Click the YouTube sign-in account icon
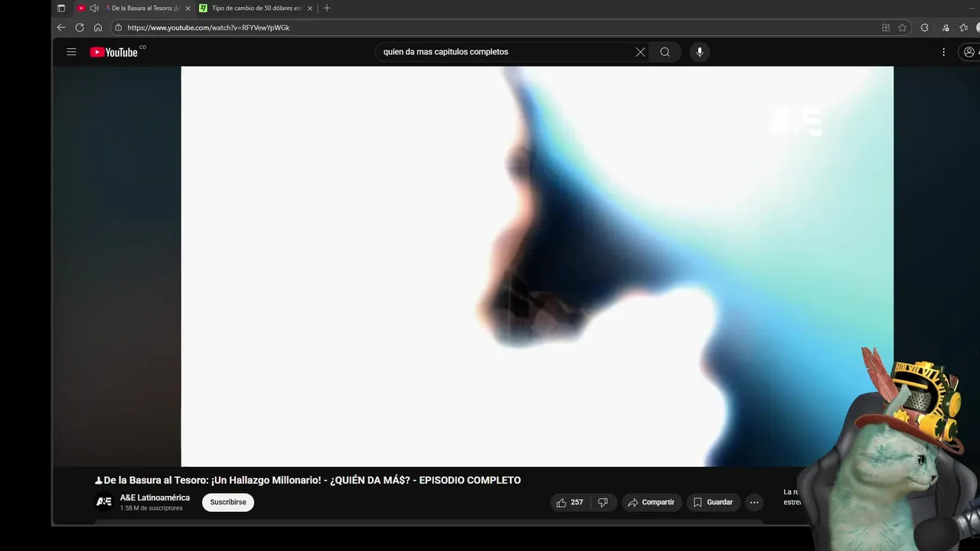The image size is (980, 551). (x=969, y=52)
